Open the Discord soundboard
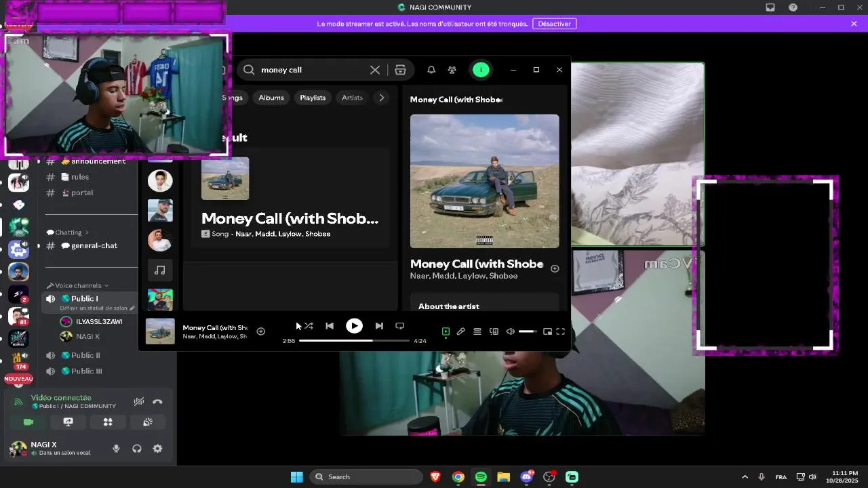Viewport: 868px width, 488px height. pos(148,422)
